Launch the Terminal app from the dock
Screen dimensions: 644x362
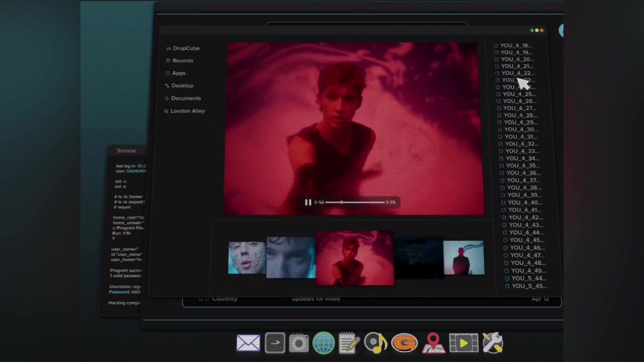[275, 343]
